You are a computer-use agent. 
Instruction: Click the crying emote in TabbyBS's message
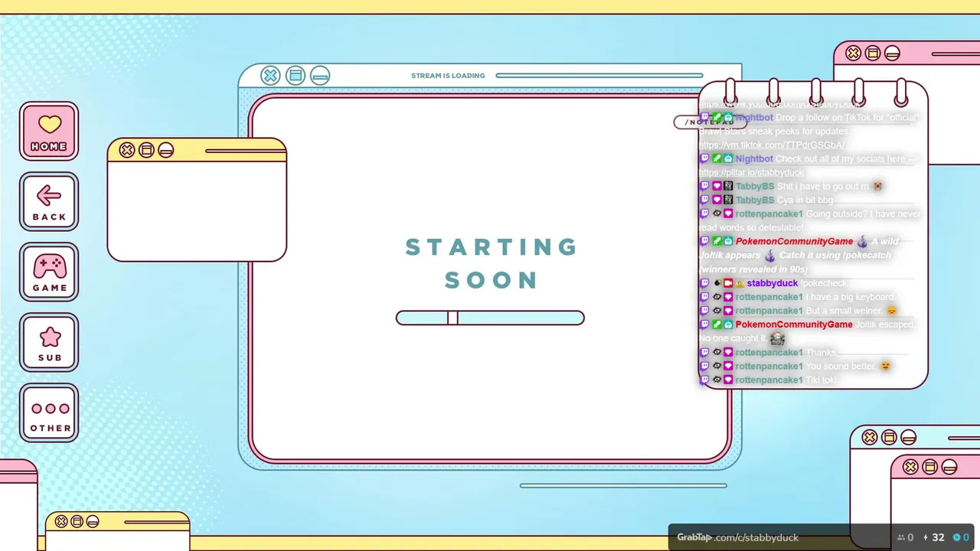tap(878, 186)
